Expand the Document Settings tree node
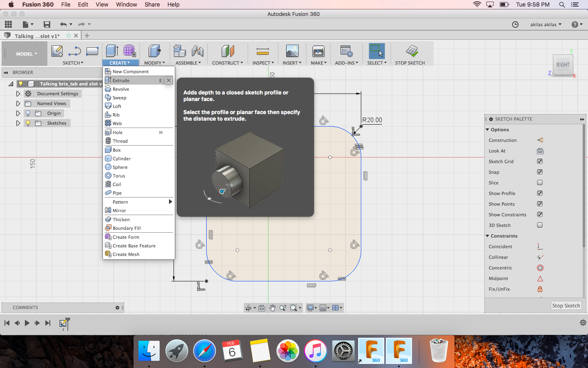The width and height of the screenshot is (588, 368). point(18,94)
